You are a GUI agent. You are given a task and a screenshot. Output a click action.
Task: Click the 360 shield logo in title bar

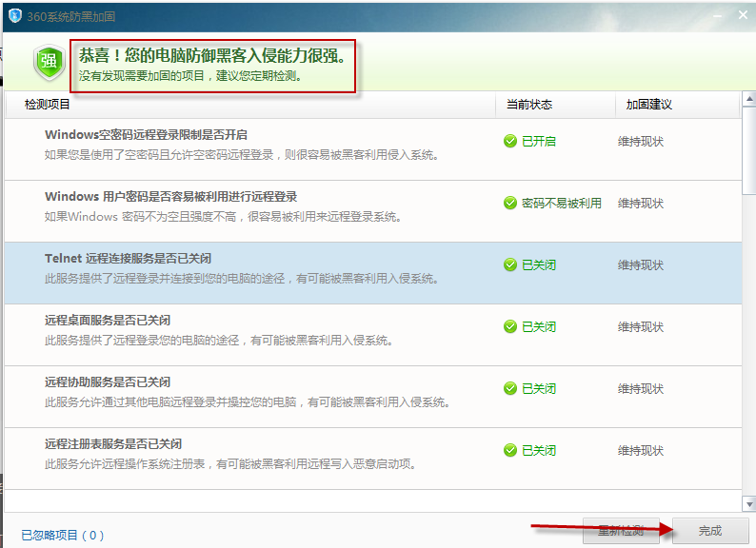coord(15,16)
